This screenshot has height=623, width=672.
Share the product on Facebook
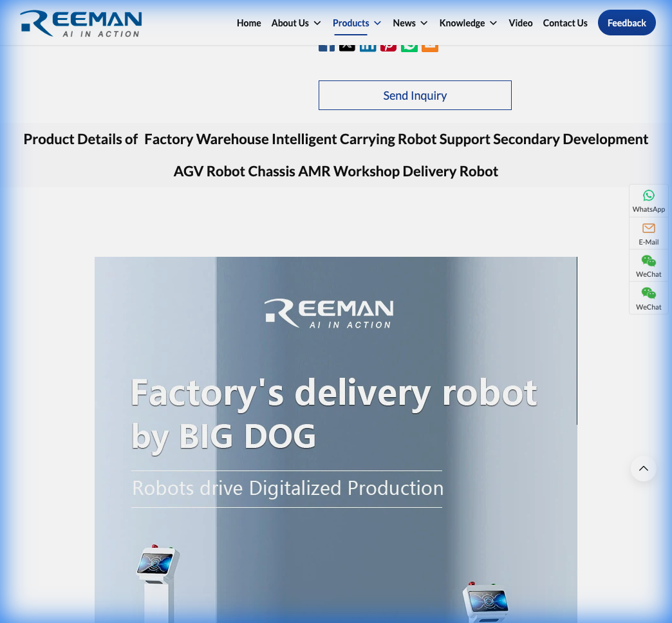(326, 44)
